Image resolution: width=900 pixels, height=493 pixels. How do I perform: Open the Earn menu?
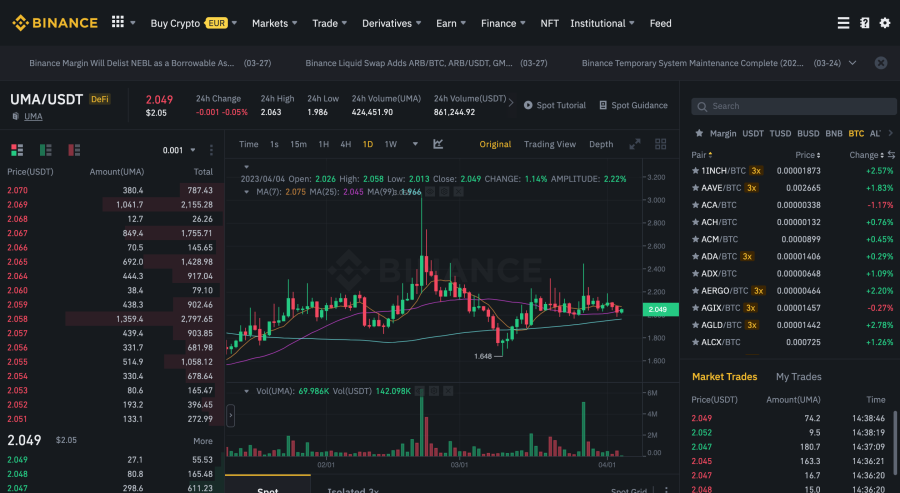451,23
